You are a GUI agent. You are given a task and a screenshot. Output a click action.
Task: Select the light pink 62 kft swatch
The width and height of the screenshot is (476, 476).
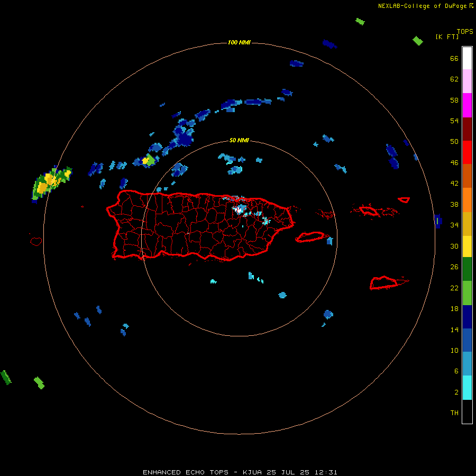tap(467, 81)
